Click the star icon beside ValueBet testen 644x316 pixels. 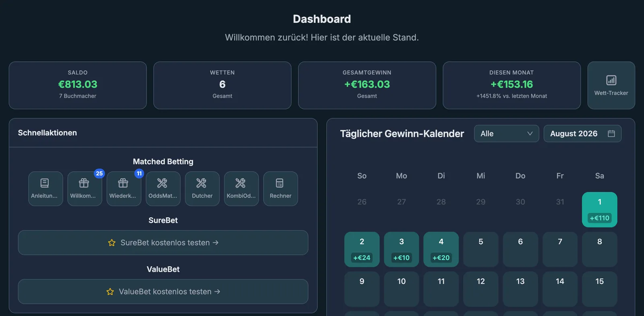click(110, 291)
